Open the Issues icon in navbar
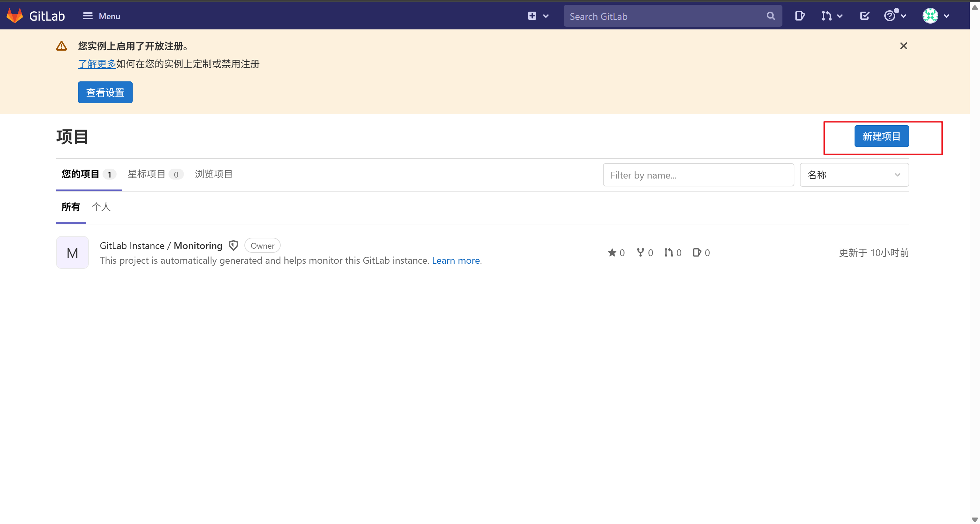980x524 pixels. (x=799, y=16)
